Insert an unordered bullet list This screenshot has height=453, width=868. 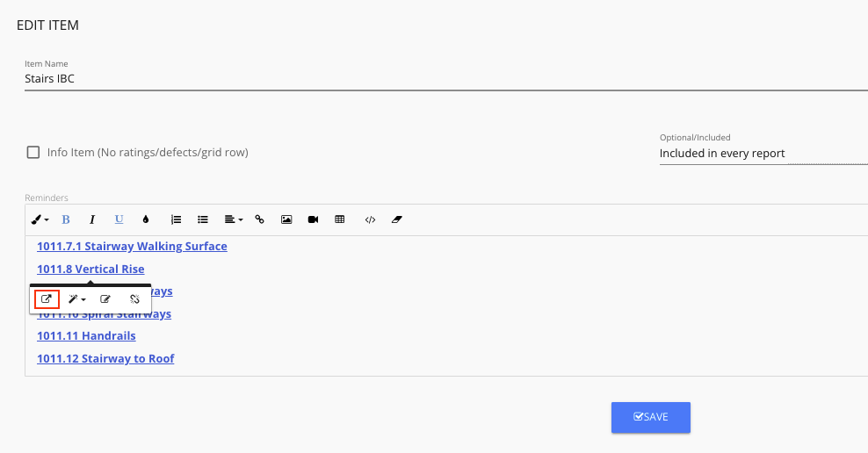pyautogui.click(x=203, y=219)
